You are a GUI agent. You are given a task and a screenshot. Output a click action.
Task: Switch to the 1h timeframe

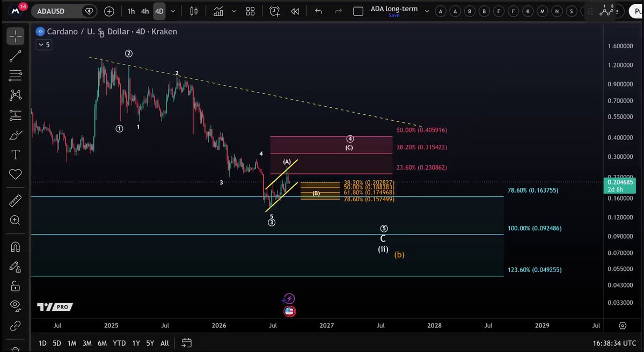click(x=131, y=11)
